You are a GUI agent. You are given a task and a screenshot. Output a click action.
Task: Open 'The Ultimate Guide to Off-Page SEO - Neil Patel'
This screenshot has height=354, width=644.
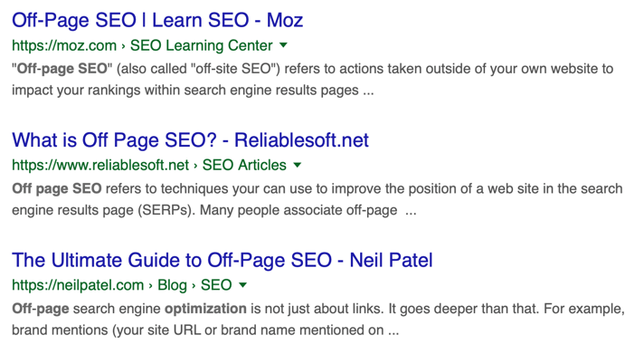[223, 260]
